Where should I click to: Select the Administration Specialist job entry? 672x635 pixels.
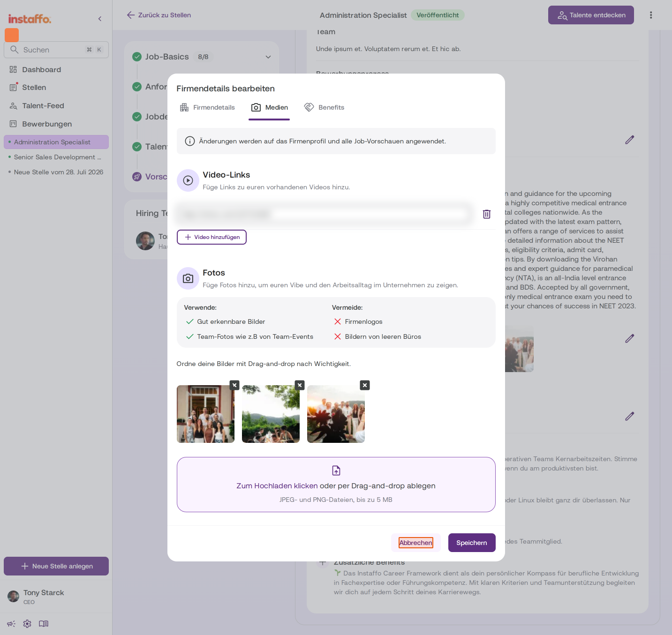(56, 142)
